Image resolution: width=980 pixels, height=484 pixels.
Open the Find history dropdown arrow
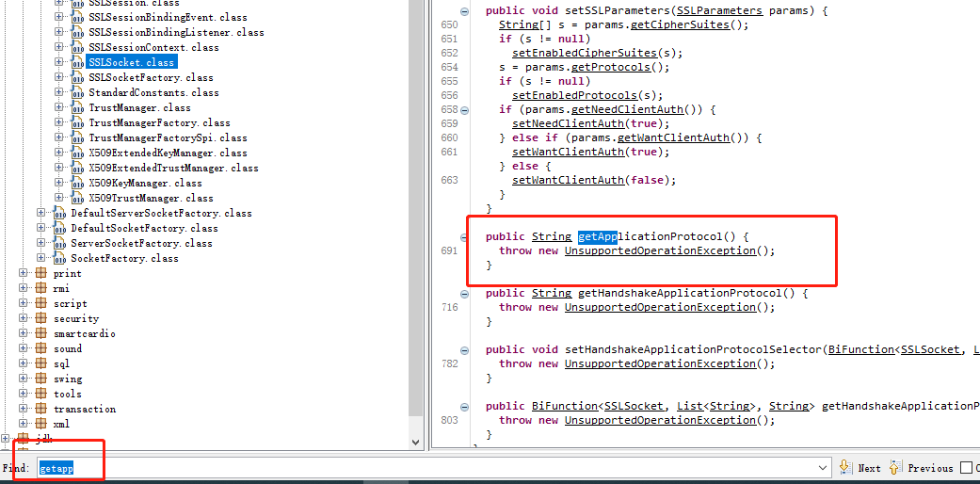(x=823, y=468)
